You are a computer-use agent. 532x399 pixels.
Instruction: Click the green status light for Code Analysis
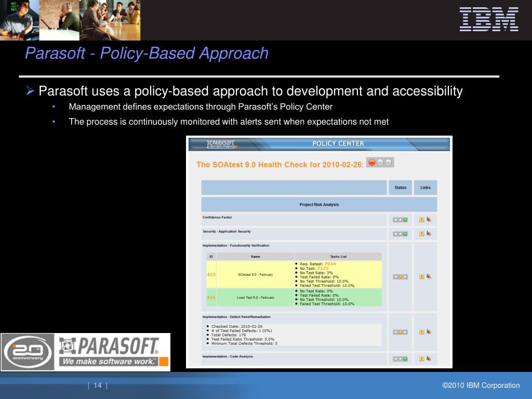(x=405, y=359)
